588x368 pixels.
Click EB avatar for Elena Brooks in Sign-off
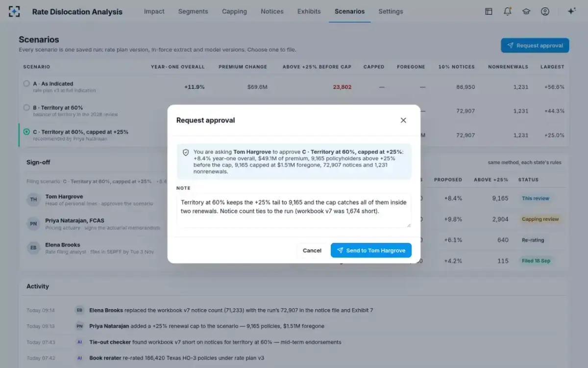(33, 248)
